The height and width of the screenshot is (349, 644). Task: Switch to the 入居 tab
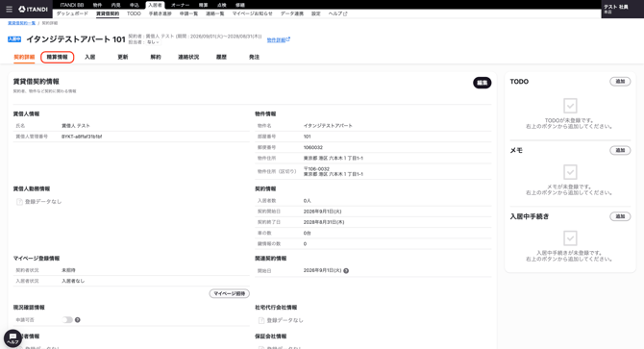tap(90, 57)
